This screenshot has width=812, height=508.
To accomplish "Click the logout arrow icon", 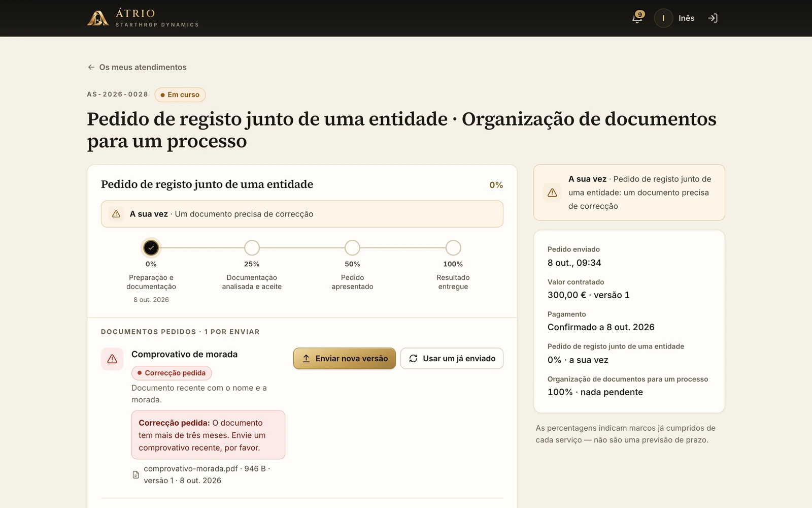I will tap(713, 18).
